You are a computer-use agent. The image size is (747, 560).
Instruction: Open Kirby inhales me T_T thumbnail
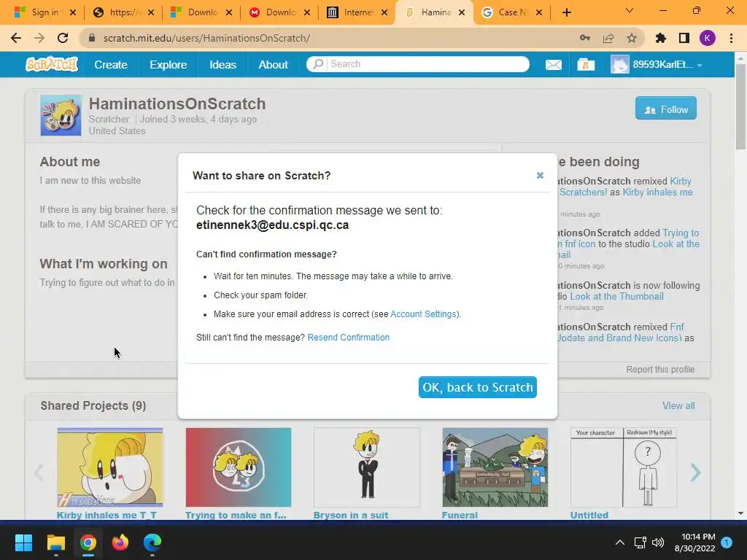(x=109, y=467)
